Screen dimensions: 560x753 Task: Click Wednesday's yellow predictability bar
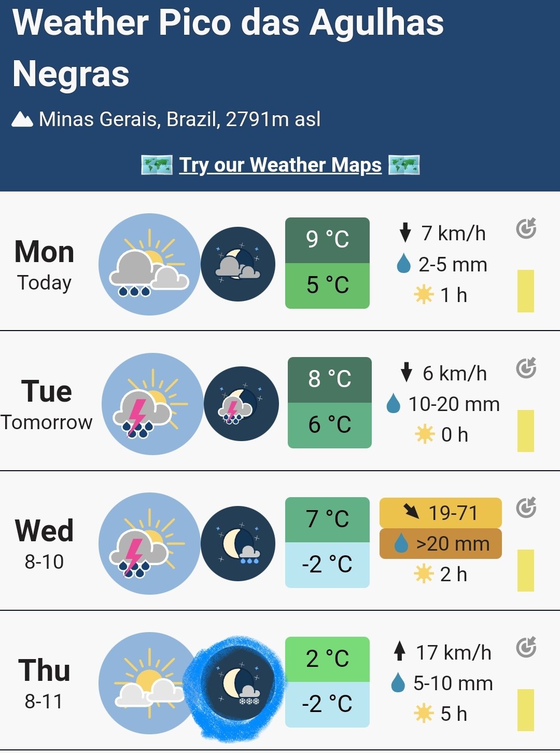click(526, 570)
